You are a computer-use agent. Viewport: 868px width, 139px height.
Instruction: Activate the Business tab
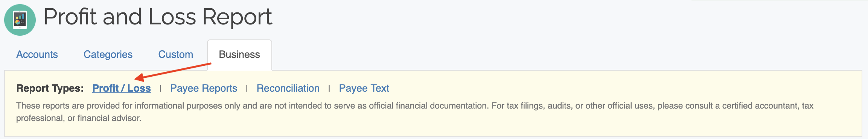[239, 55]
